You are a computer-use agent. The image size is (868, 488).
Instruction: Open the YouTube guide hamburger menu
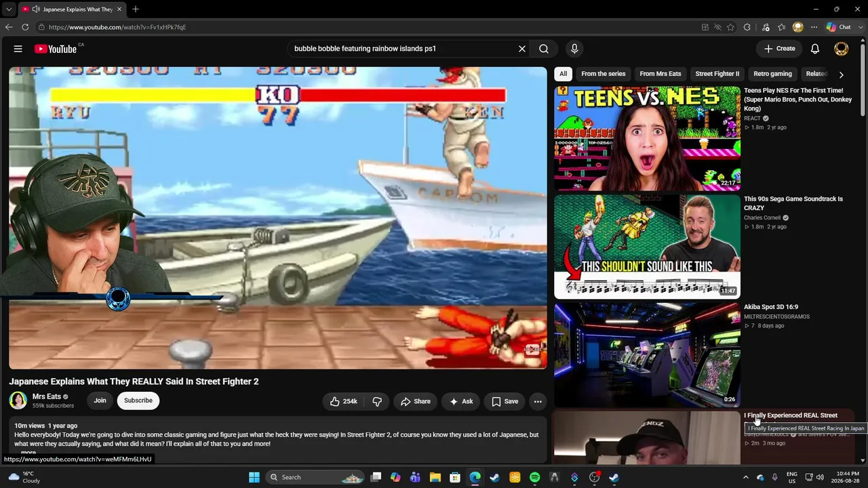(x=18, y=49)
